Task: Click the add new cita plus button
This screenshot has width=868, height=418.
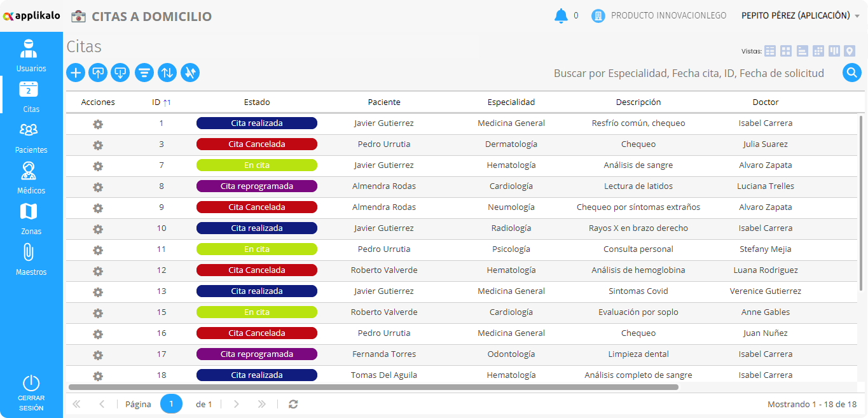Action: click(76, 73)
